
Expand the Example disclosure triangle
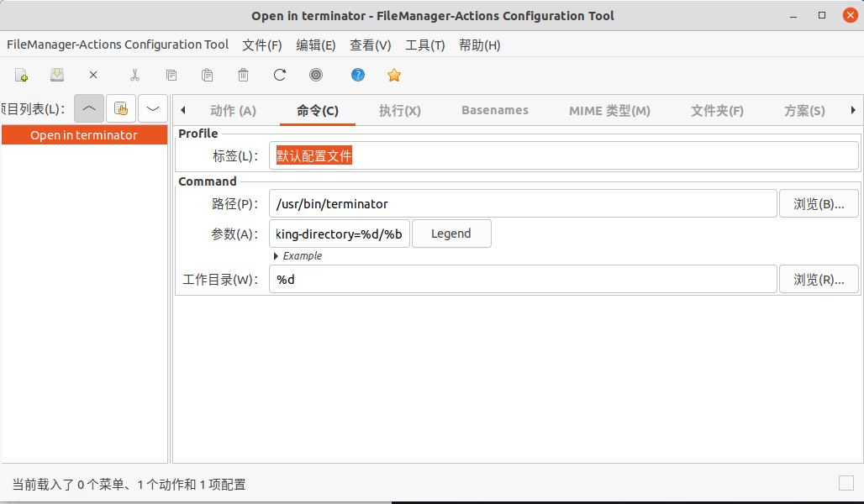(277, 256)
